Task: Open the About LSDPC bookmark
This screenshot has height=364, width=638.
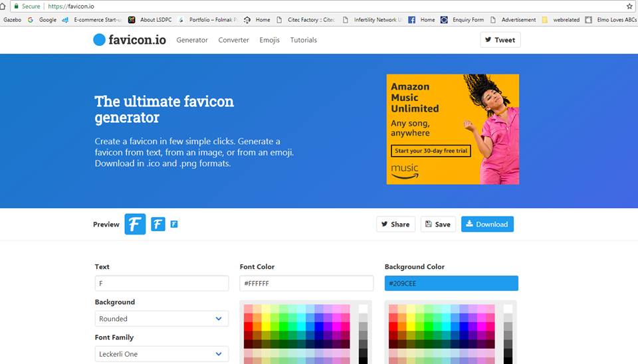Action: point(150,20)
